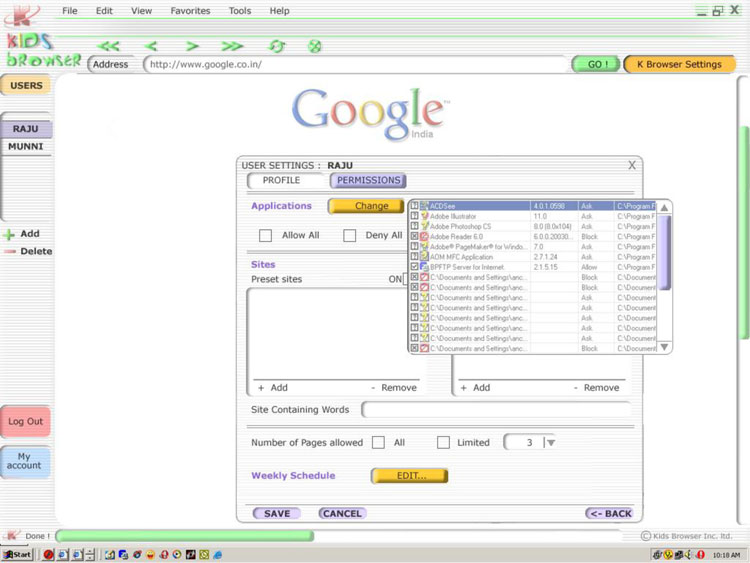The height and width of the screenshot is (563, 750).
Task: Click the Weekly Schedule EDIT button
Action: point(410,476)
